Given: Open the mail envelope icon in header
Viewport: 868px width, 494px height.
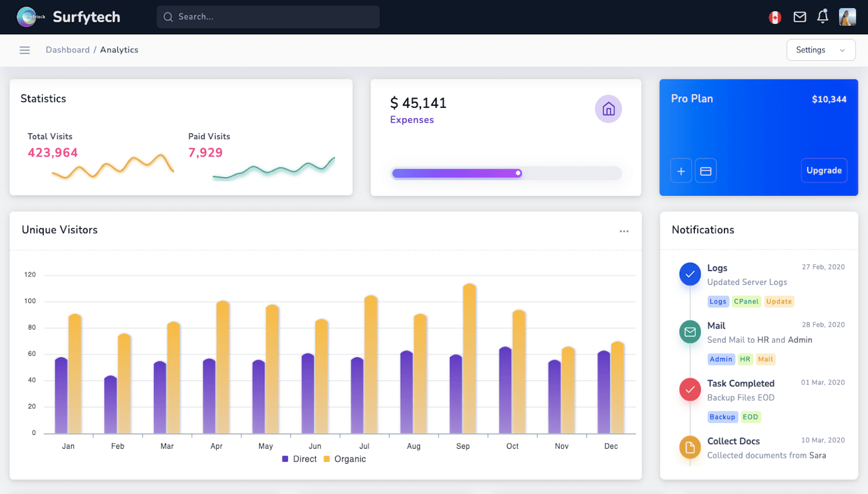Looking at the screenshot, I should (x=799, y=17).
